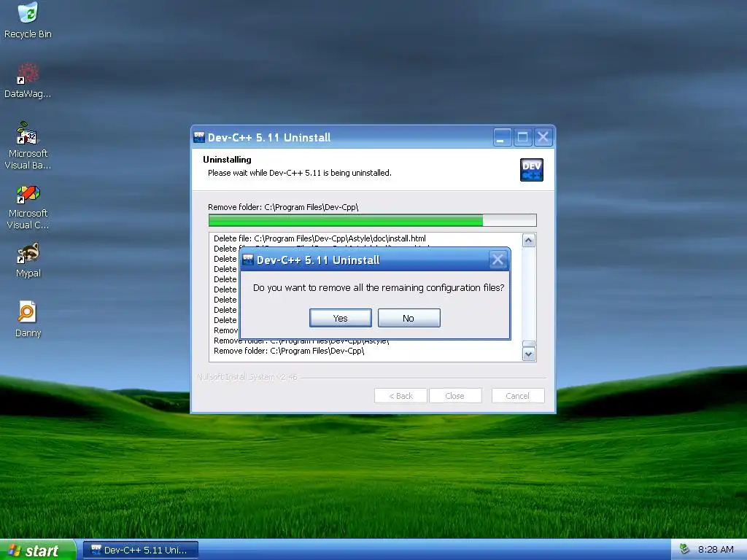Click the disabled Close button

pos(455,396)
